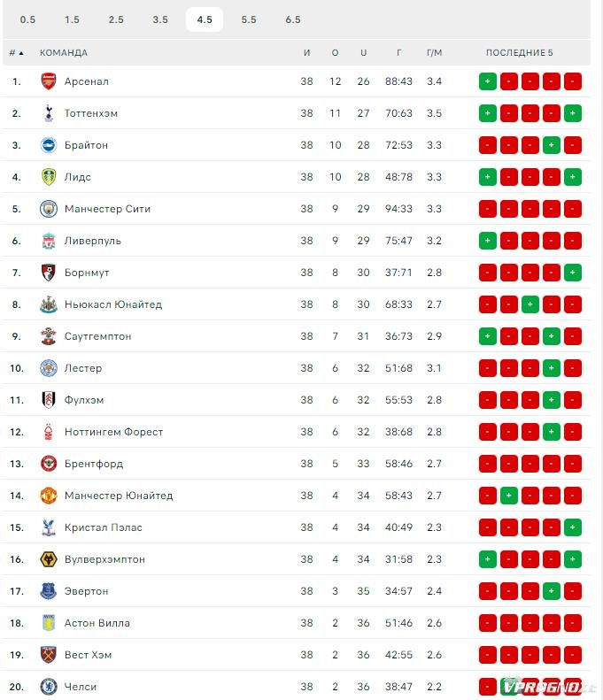Click the Chelsea club crest icon
Image resolution: width=603 pixels, height=700 pixels.
[x=48, y=687]
